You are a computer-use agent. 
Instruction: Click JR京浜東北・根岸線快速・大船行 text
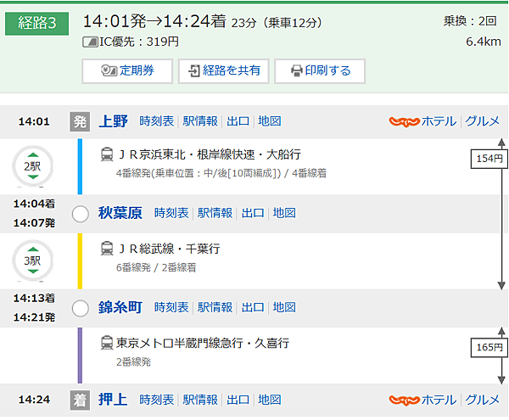click(x=210, y=154)
